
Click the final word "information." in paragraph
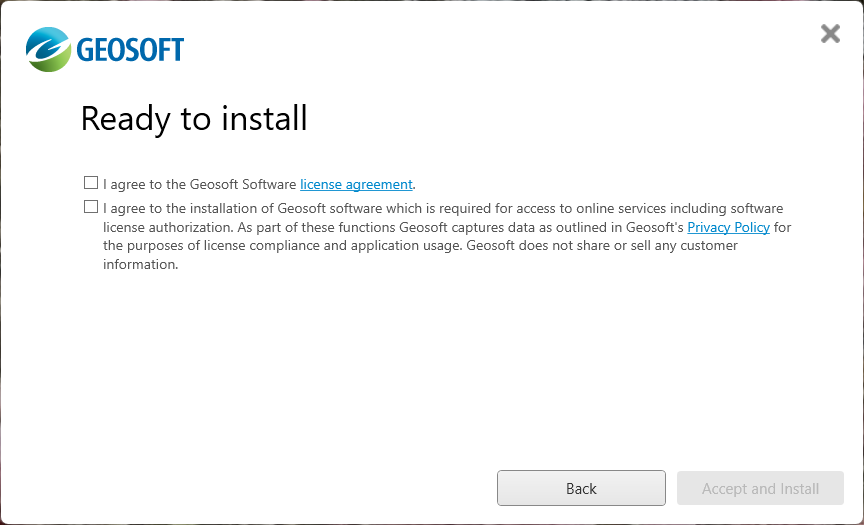140,265
